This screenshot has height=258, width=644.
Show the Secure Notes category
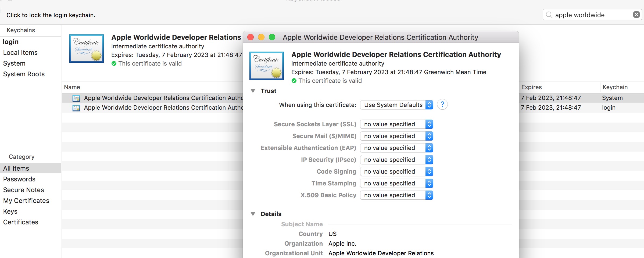coord(24,190)
